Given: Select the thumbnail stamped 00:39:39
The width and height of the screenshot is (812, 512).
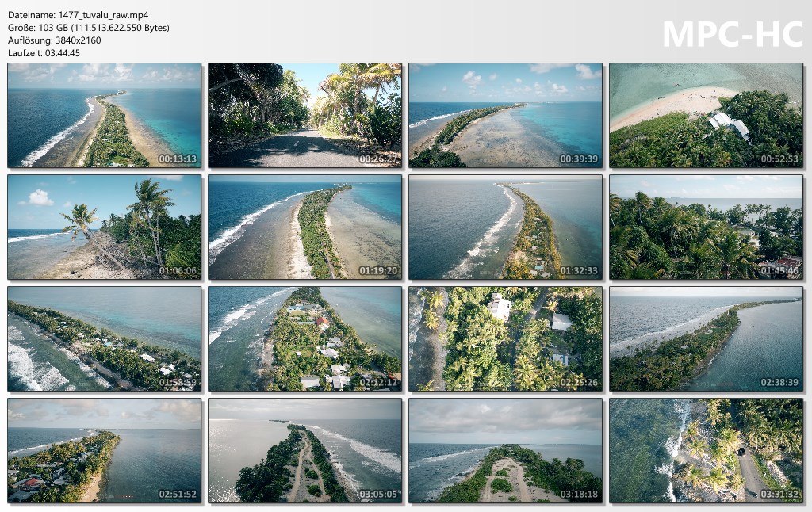Looking at the screenshot, I should tap(505, 116).
